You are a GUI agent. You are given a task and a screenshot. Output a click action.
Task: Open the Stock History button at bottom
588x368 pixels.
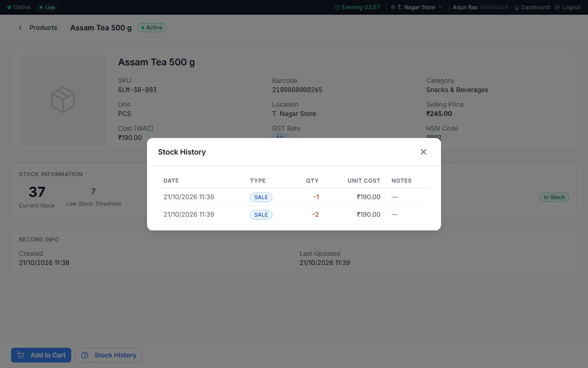[x=108, y=355]
